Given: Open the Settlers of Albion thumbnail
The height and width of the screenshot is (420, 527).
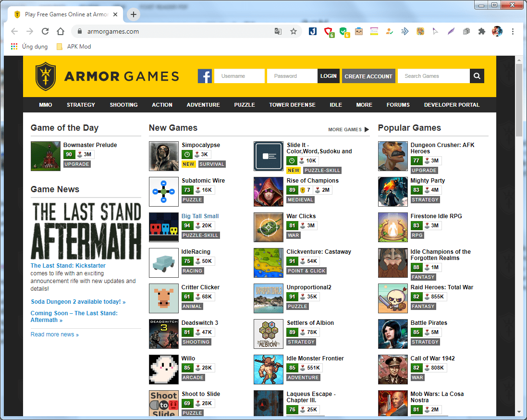Looking at the screenshot, I should [x=269, y=334].
